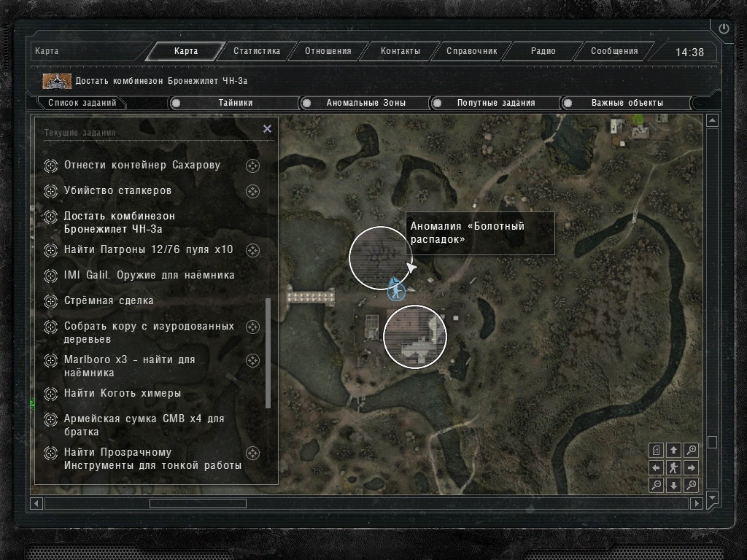Show map marker for 'Собрать кору' task
This screenshot has width=747, height=560.
[x=252, y=327]
